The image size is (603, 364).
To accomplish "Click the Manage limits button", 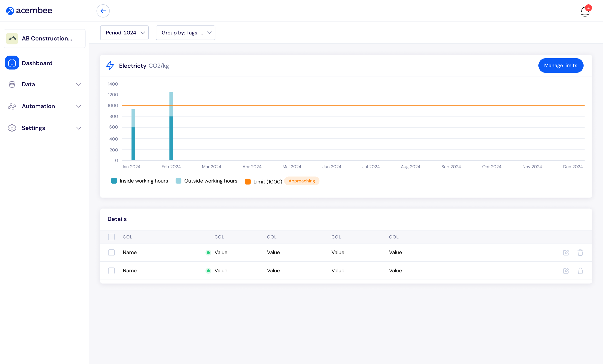I will click(x=561, y=66).
